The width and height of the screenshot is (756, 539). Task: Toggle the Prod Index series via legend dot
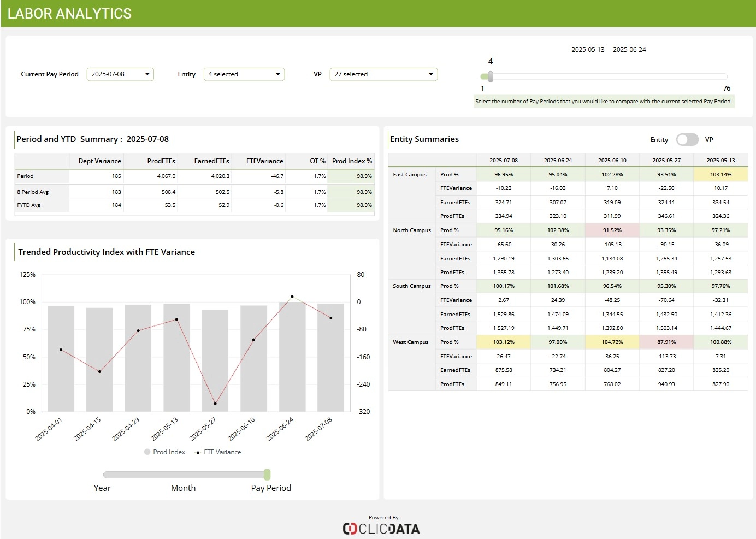pos(146,452)
